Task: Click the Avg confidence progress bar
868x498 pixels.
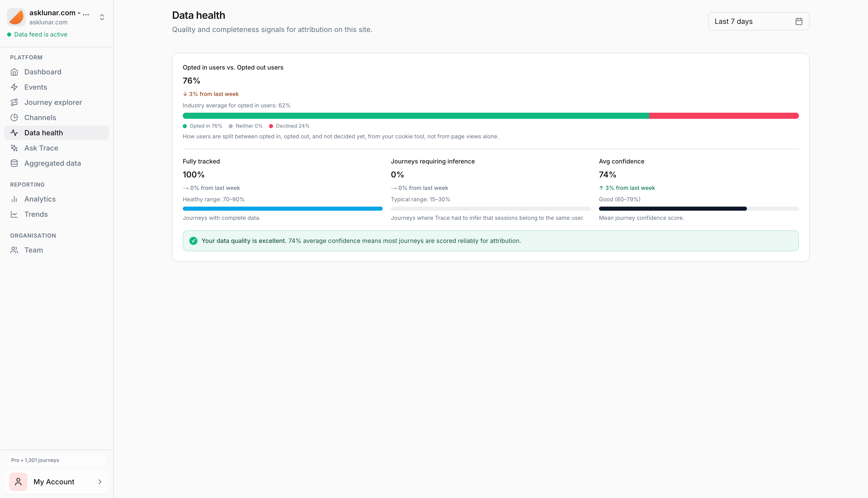Action: (x=698, y=209)
